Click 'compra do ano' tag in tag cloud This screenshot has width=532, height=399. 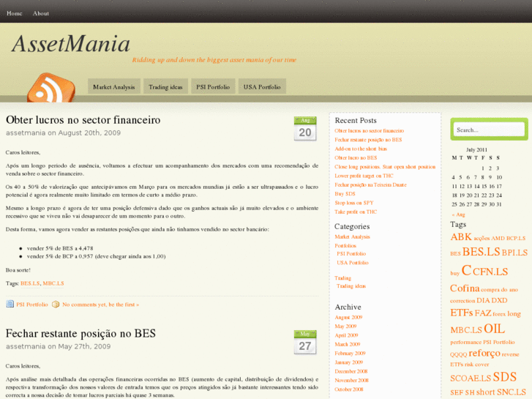pyautogui.click(x=499, y=290)
